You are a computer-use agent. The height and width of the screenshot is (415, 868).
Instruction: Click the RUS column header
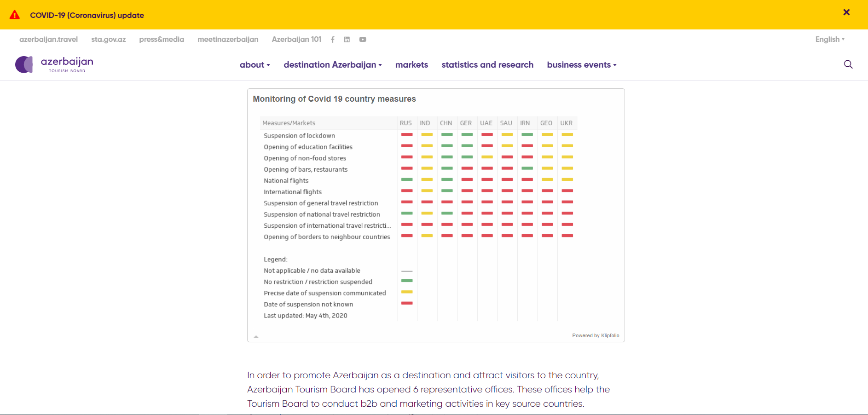pyautogui.click(x=406, y=123)
